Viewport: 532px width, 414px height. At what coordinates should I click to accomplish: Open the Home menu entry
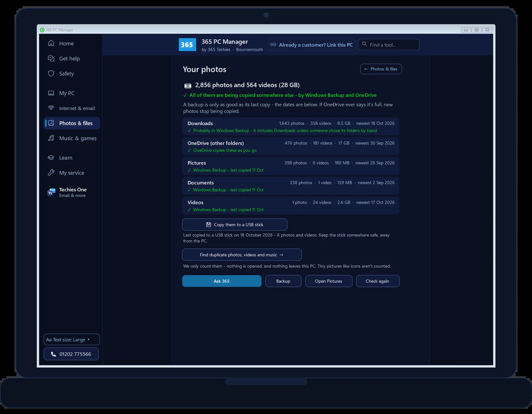[x=72, y=43]
